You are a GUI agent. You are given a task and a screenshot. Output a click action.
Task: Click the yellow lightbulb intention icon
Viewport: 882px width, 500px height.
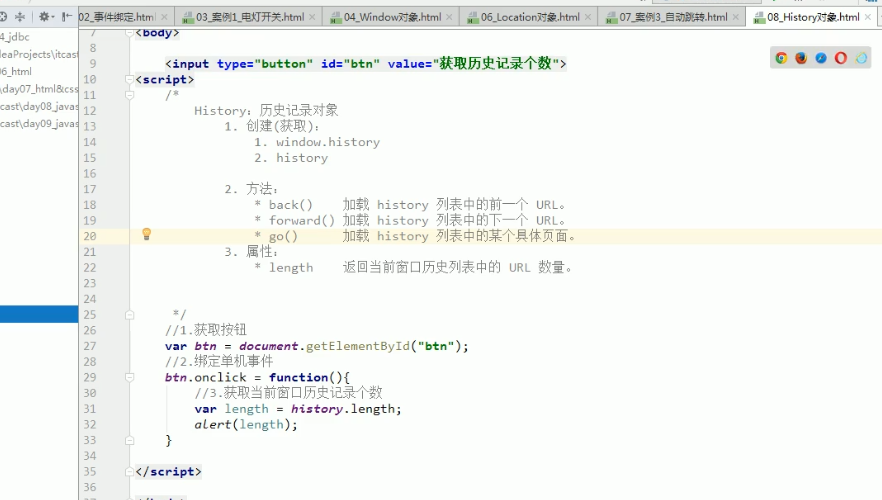(x=146, y=234)
